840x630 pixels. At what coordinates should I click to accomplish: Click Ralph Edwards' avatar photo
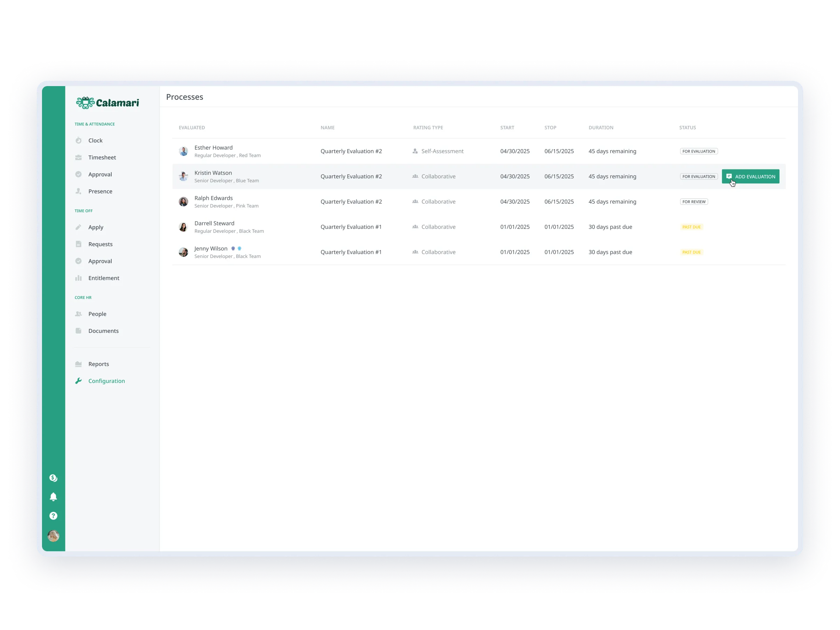tap(183, 202)
